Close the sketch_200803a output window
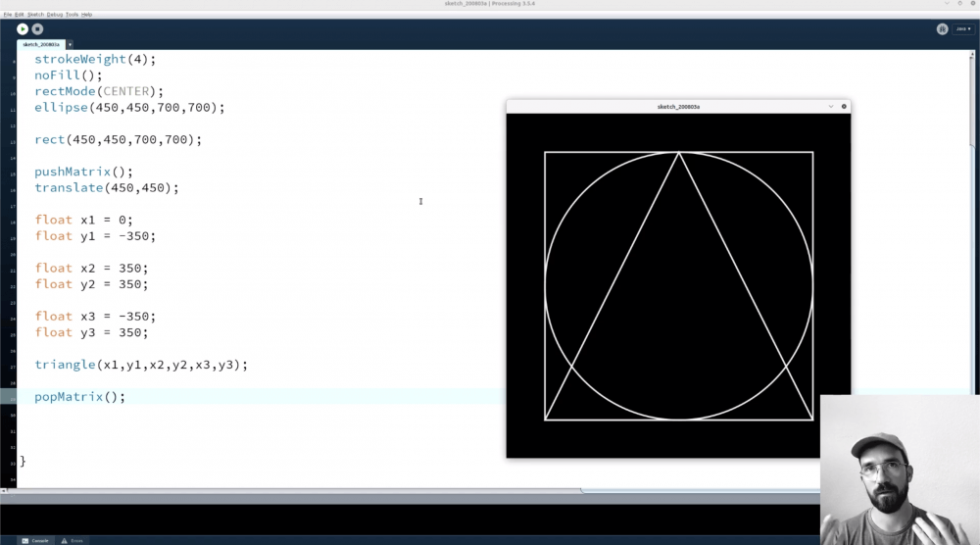980x545 pixels. tap(844, 106)
